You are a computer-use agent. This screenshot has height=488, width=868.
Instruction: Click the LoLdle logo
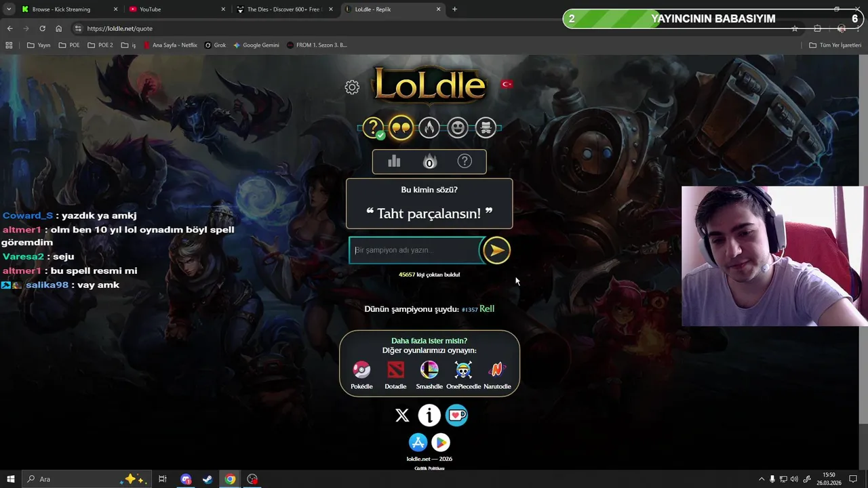coord(429,86)
